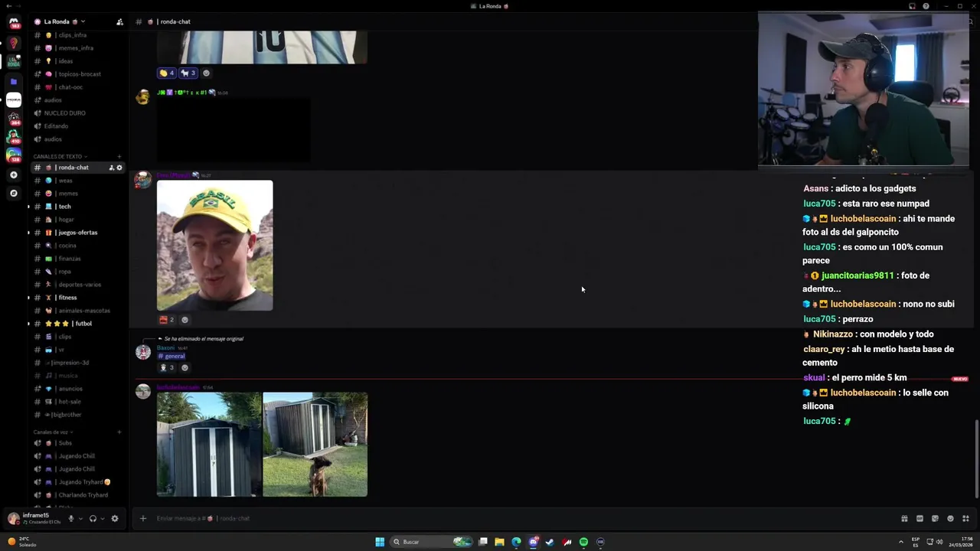Image resolution: width=980 pixels, height=551 pixels.
Task: Show hidden system tray icons
Action: coord(900,542)
